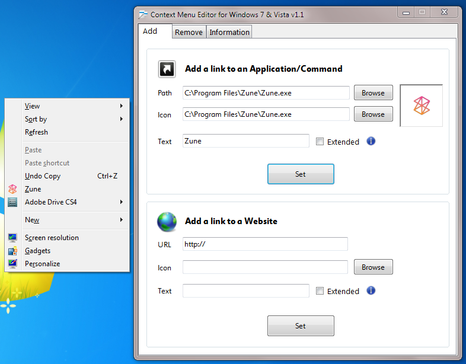466x364 pixels.
Task: Click the URL input field
Action: coord(265,244)
